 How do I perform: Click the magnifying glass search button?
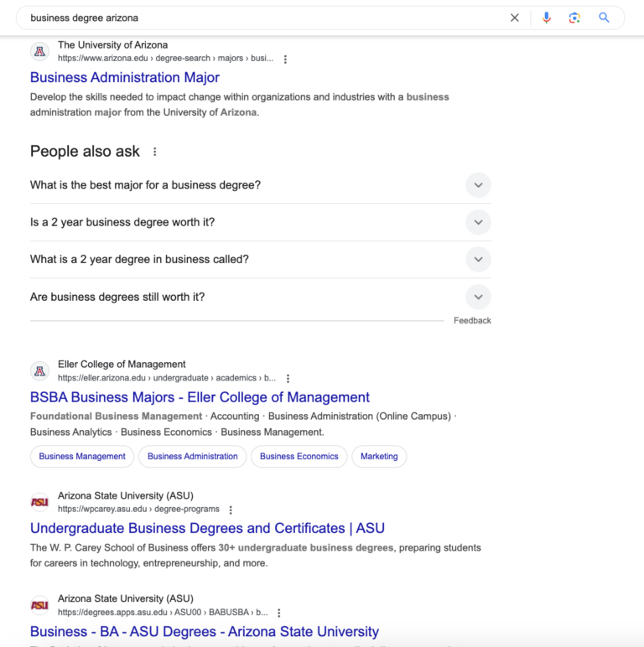604,18
